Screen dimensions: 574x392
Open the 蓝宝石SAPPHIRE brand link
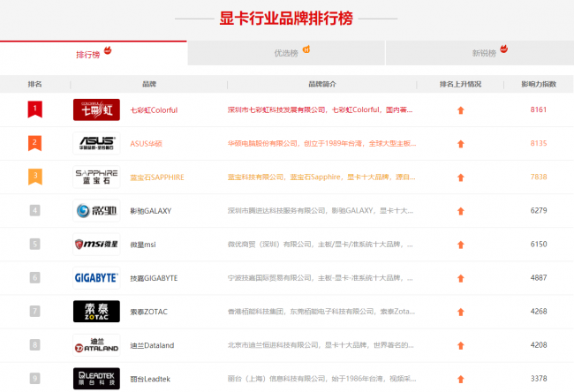157,177
